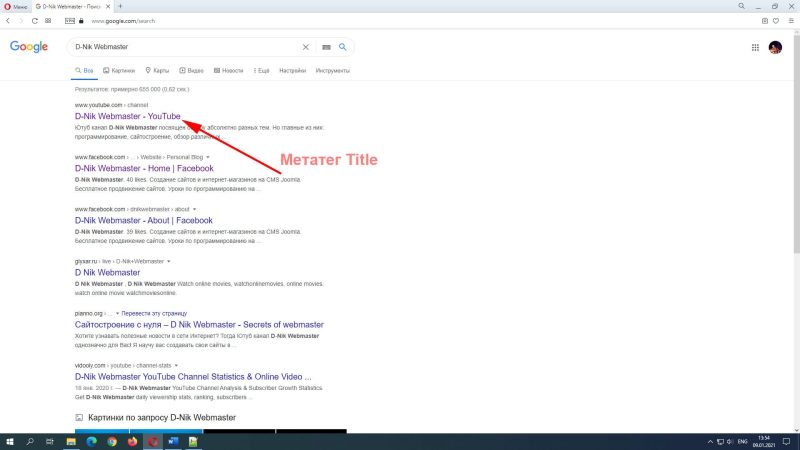The width and height of the screenshot is (800, 450).
Task: Select the Все results tab
Action: point(84,70)
